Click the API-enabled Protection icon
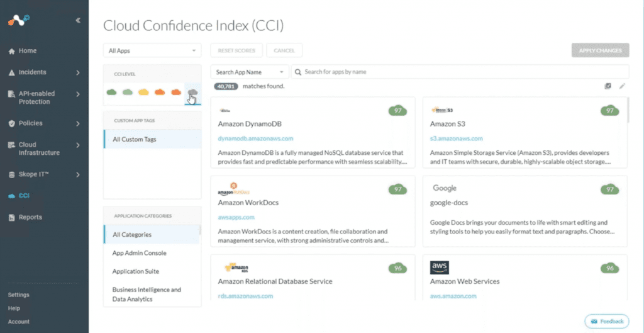 point(11,94)
